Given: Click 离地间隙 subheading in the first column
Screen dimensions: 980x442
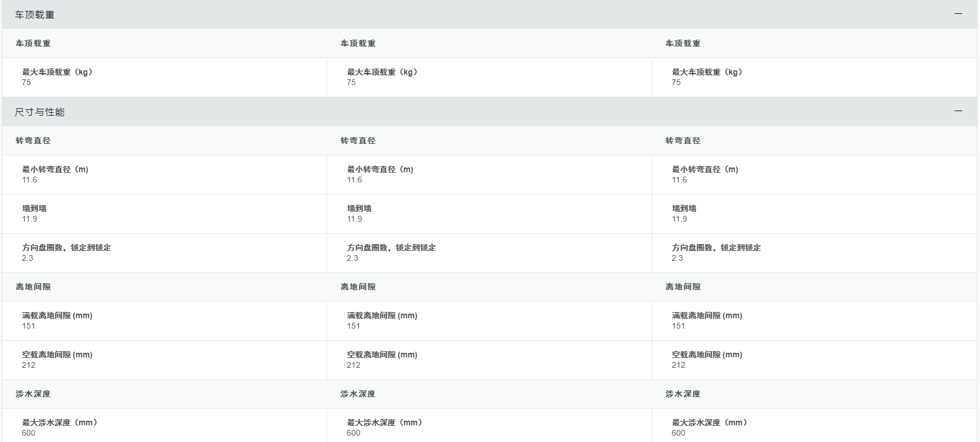Looking at the screenshot, I should 33,287.
